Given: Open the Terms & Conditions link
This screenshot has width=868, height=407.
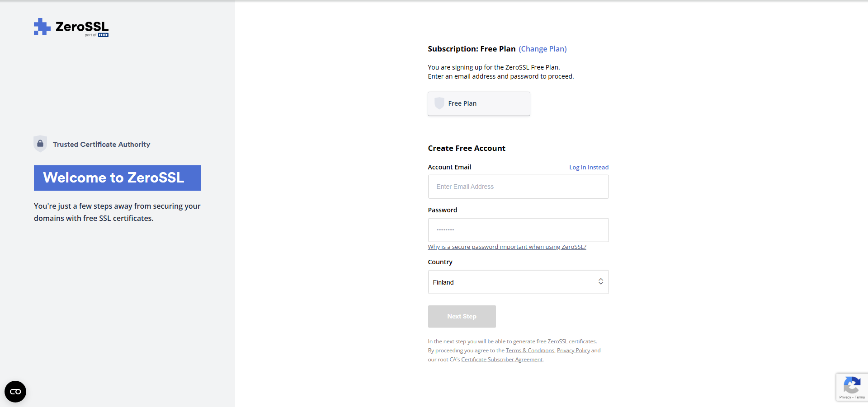Looking at the screenshot, I should click(x=529, y=350).
